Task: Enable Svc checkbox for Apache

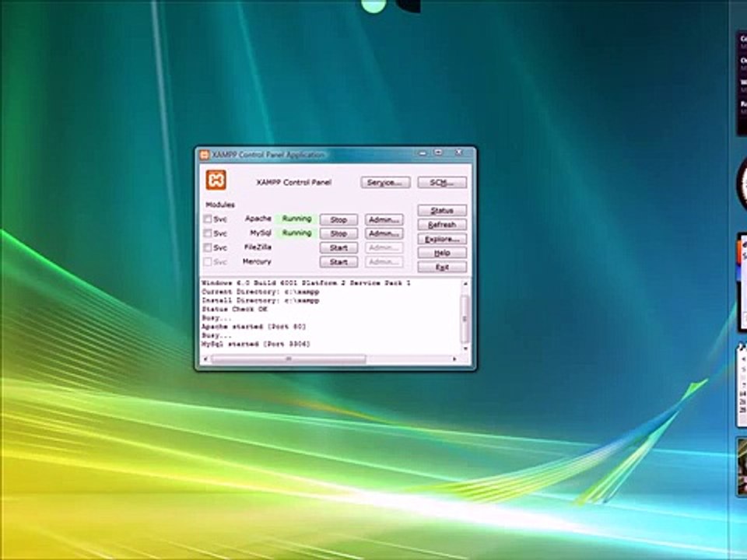Action: click(208, 219)
